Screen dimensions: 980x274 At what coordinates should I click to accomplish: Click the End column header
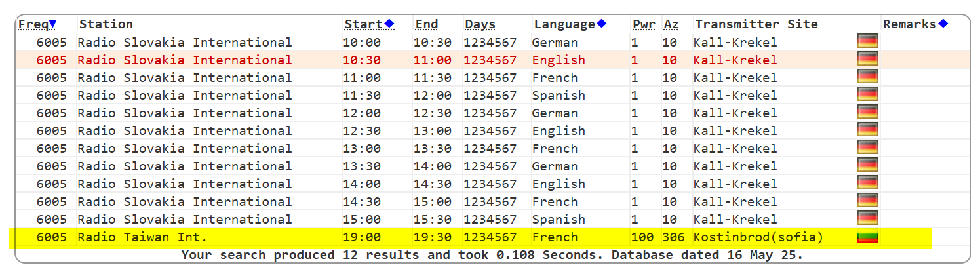(x=427, y=24)
